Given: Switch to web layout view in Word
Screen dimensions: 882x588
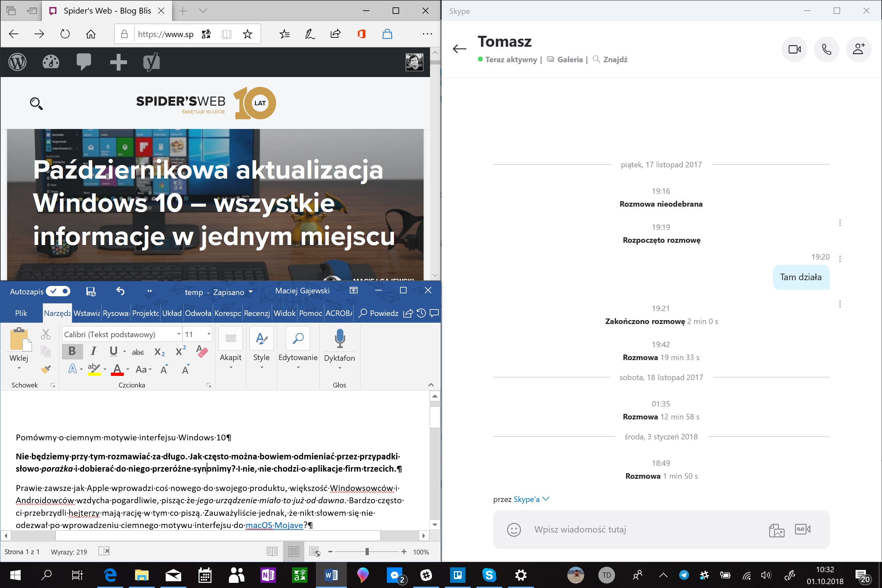Looking at the screenshot, I should click(x=315, y=552).
